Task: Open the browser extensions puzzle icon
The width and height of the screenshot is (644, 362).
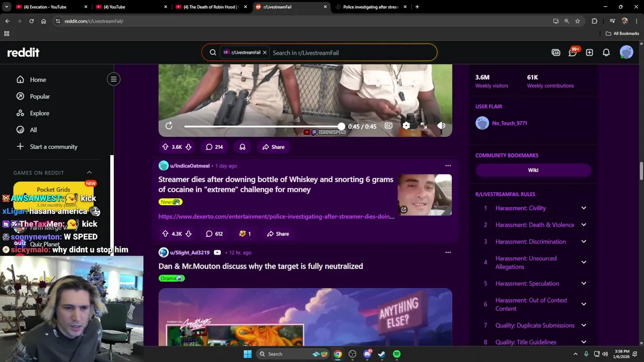Action: pyautogui.click(x=595, y=21)
